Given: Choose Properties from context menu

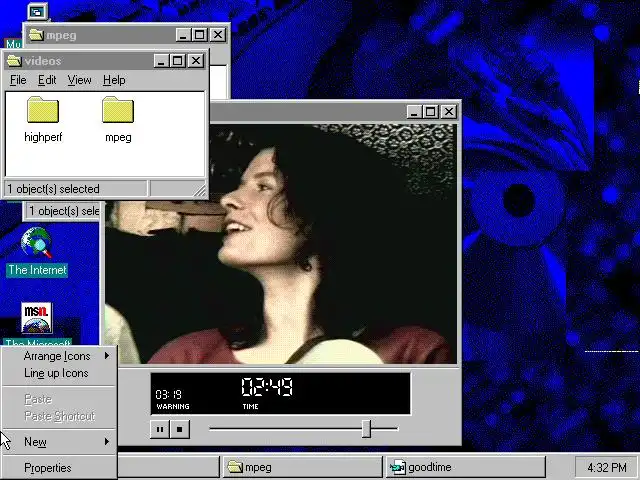Looking at the screenshot, I should tap(60, 468).
